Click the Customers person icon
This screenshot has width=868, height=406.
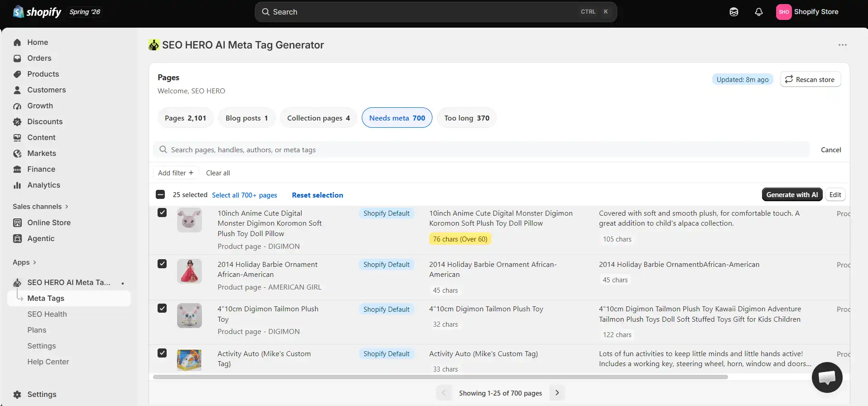coord(17,90)
